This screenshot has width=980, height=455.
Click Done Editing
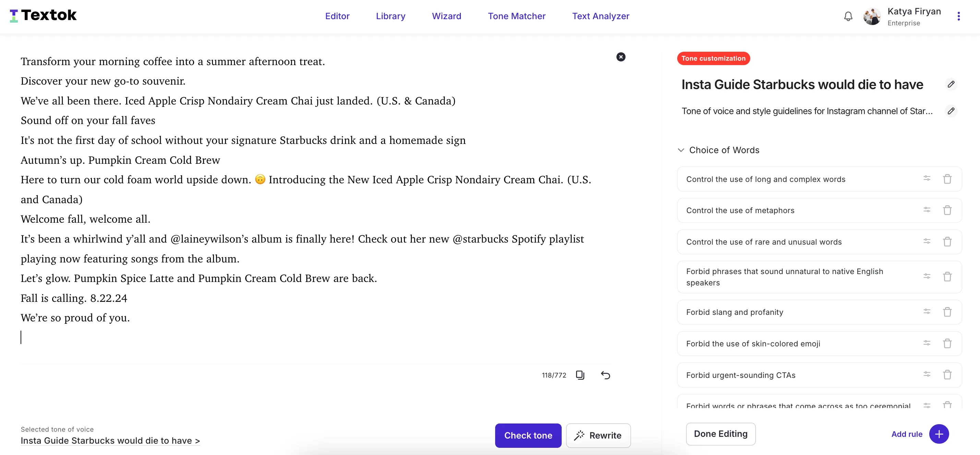coord(720,434)
